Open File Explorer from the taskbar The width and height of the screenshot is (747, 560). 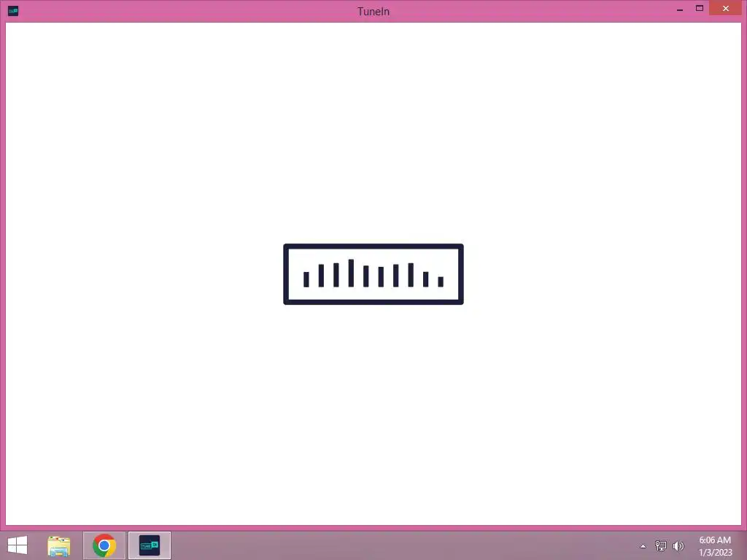tap(59, 545)
